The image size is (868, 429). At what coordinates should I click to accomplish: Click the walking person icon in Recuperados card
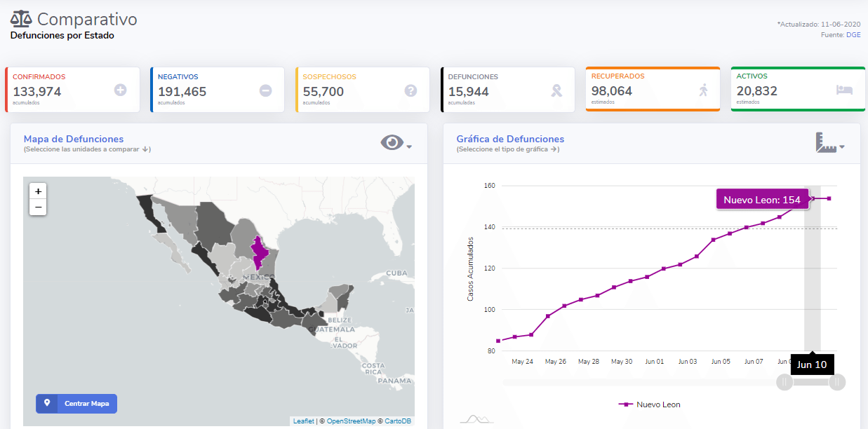(x=704, y=90)
